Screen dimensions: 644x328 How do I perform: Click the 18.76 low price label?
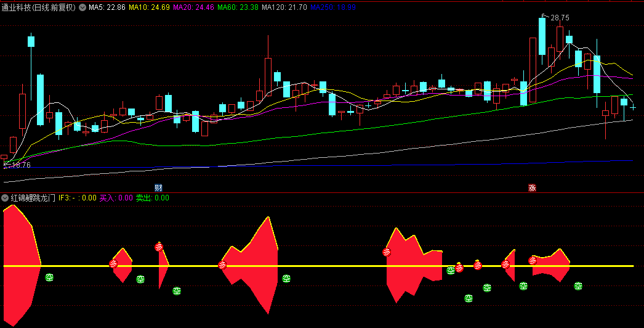(x=21, y=165)
